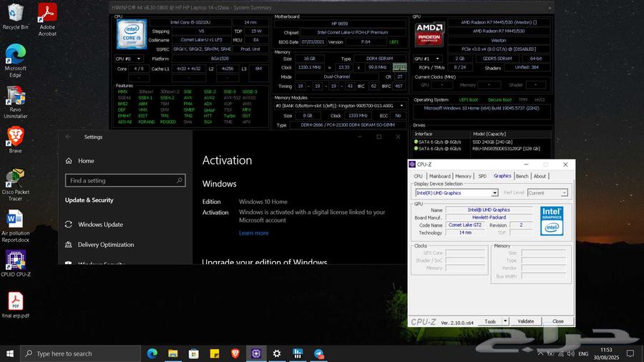Click the Tools dropdown arrow in CPU-Z

(505, 321)
